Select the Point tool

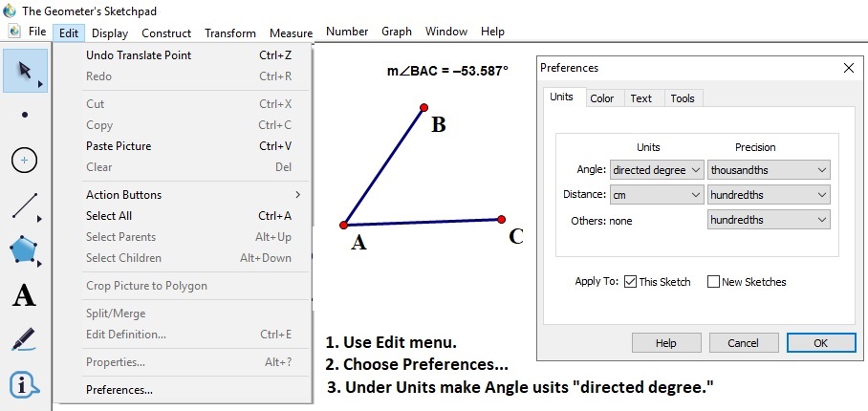click(x=25, y=115)
